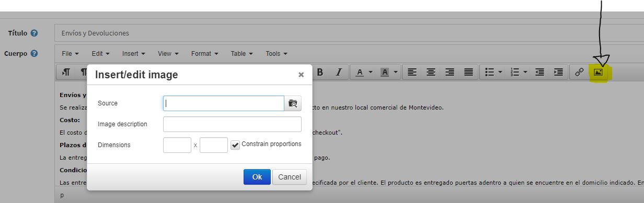644x203 pixels.
Task: Open the Table menu
Action: click(x=241, y=54)
